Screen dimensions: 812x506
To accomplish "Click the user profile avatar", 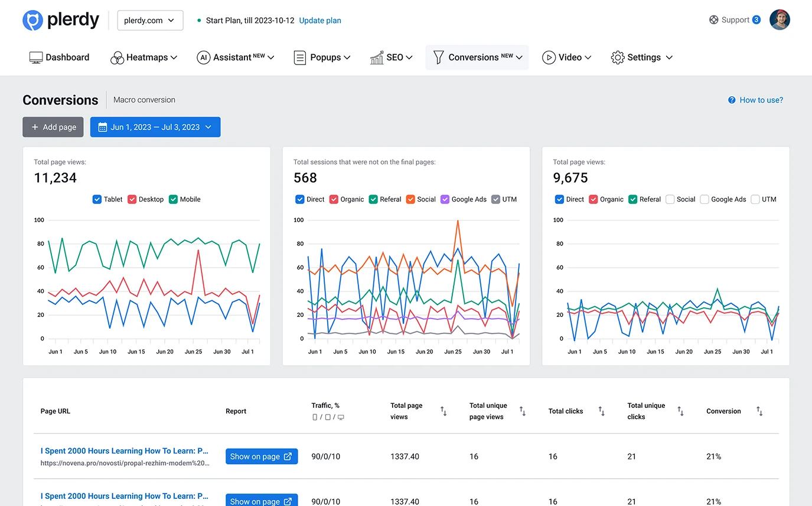I will [780, 20].
